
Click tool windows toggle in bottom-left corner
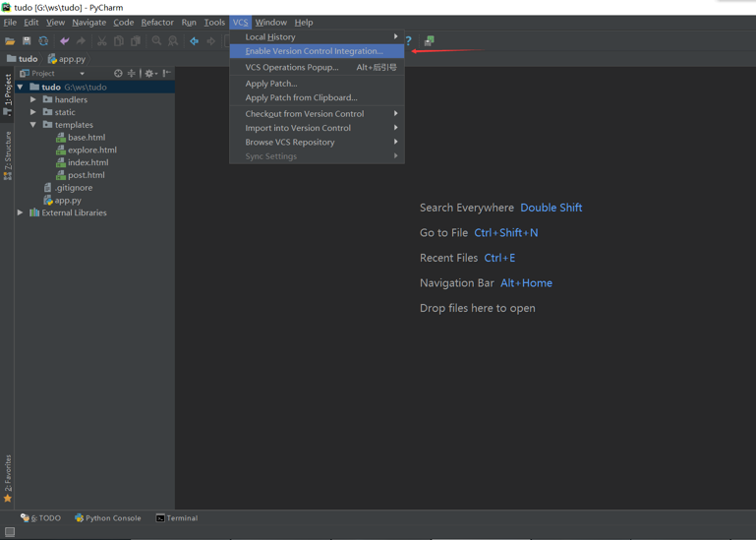coord(10,532)
